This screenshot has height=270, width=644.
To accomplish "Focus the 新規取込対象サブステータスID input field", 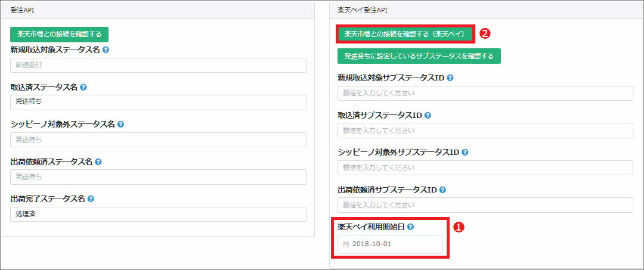I will [x=485, y=93].
